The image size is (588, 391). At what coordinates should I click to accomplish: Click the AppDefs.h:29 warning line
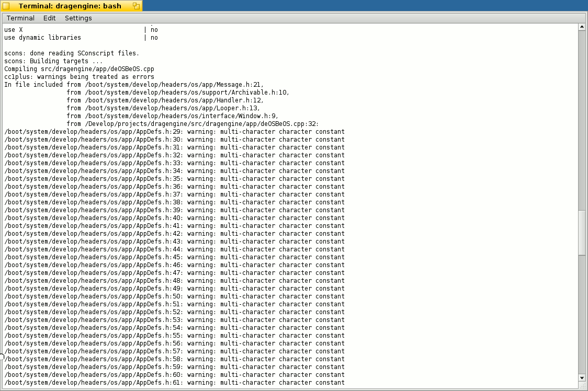(x=174, y=132)
